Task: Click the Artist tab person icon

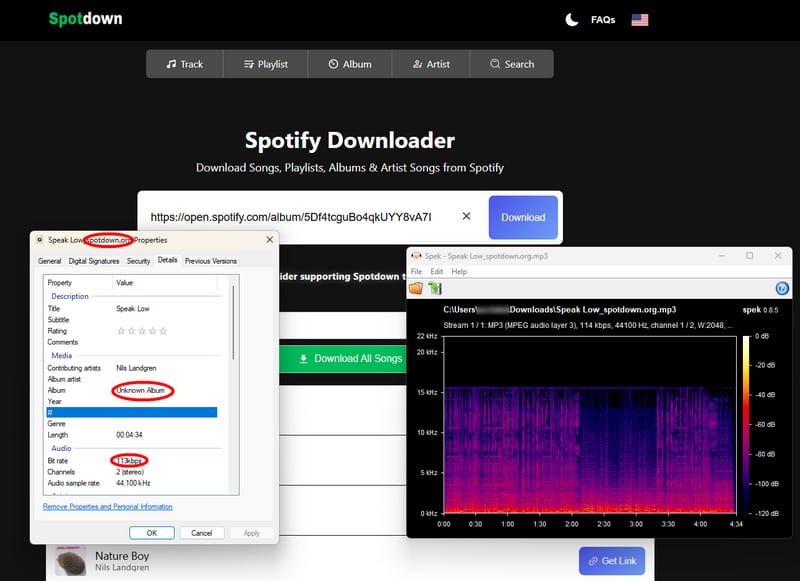Action: 417,64
